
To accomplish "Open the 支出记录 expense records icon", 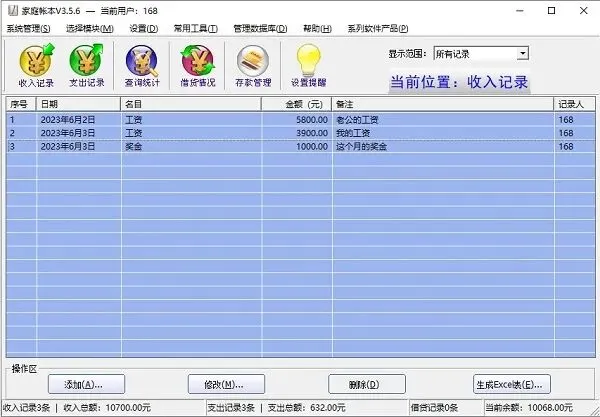I will coord(86,65).
